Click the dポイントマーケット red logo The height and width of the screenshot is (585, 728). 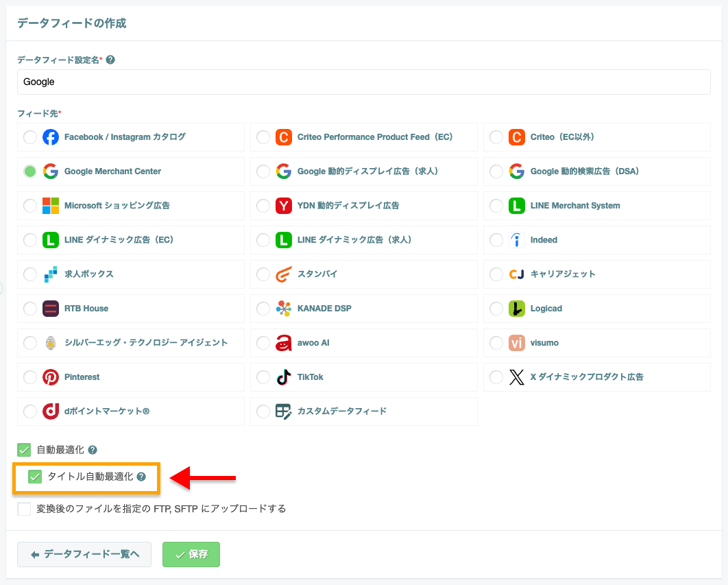tap(51, 411)
